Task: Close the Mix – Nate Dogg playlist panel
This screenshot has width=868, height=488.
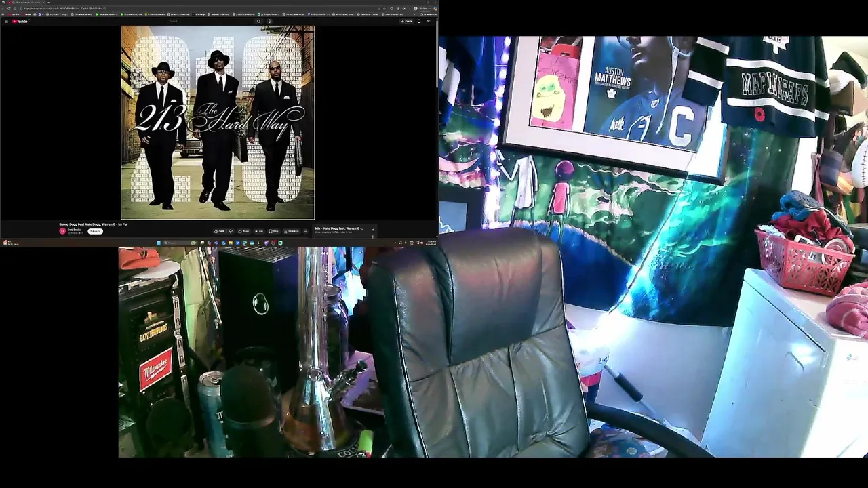Action: tap(372, 230)
